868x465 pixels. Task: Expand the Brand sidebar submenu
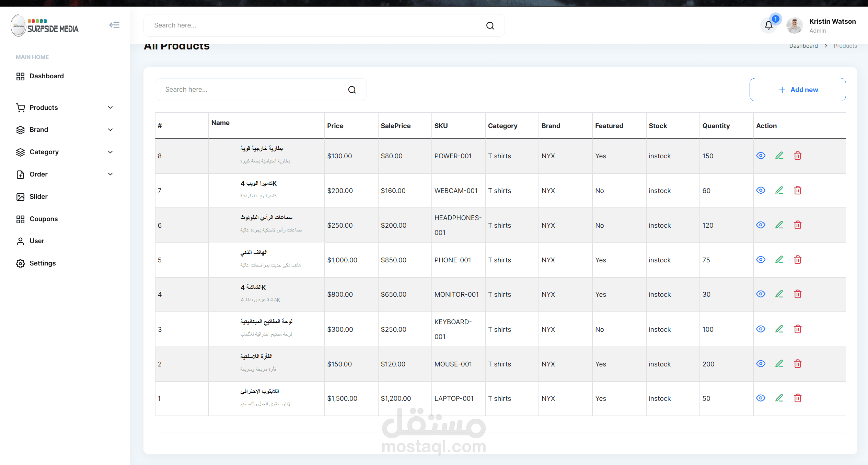click(110, 130)
